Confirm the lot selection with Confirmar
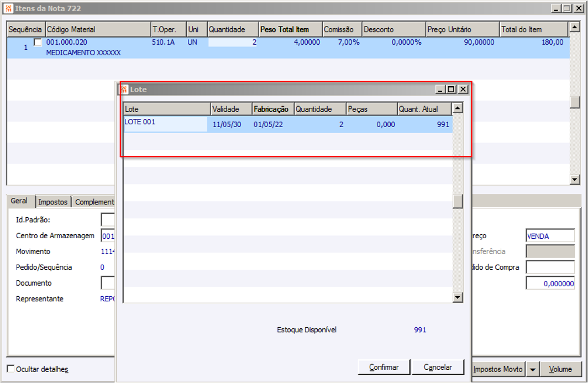The width and height of the screenshot is (588, 383). point(384,367)
